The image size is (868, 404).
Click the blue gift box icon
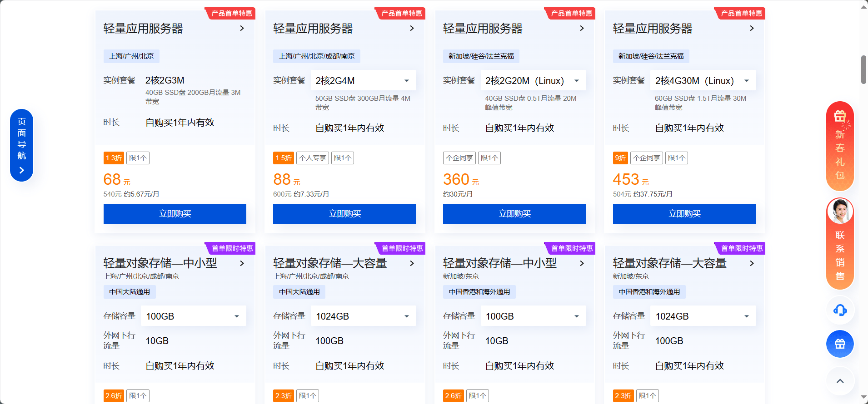(840, 344)
